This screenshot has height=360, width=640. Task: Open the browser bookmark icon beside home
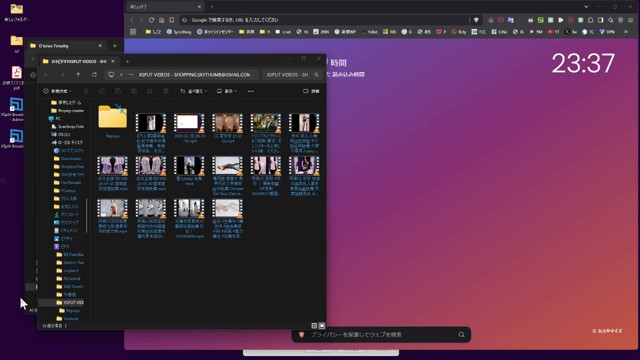[x=172, y=20]
